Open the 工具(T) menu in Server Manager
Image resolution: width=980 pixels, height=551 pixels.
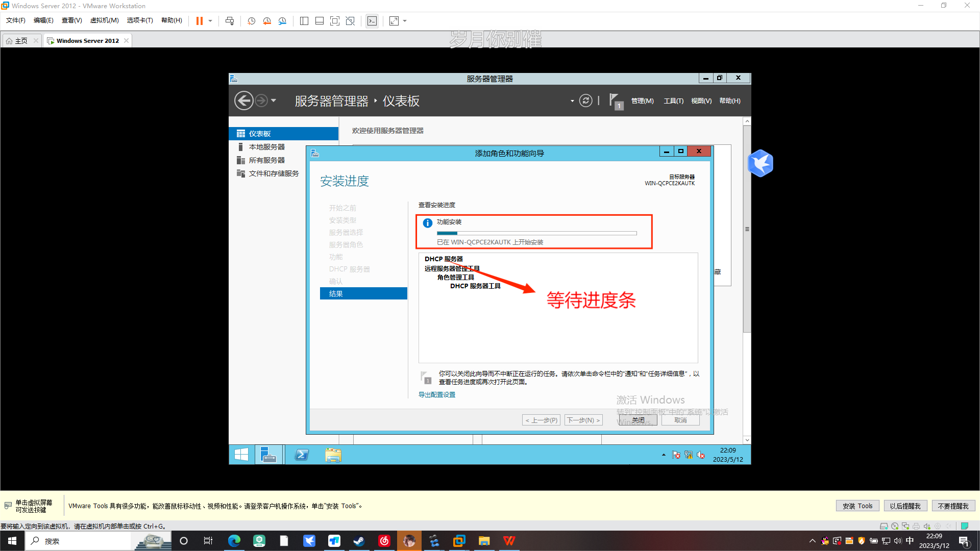(673, 101)
